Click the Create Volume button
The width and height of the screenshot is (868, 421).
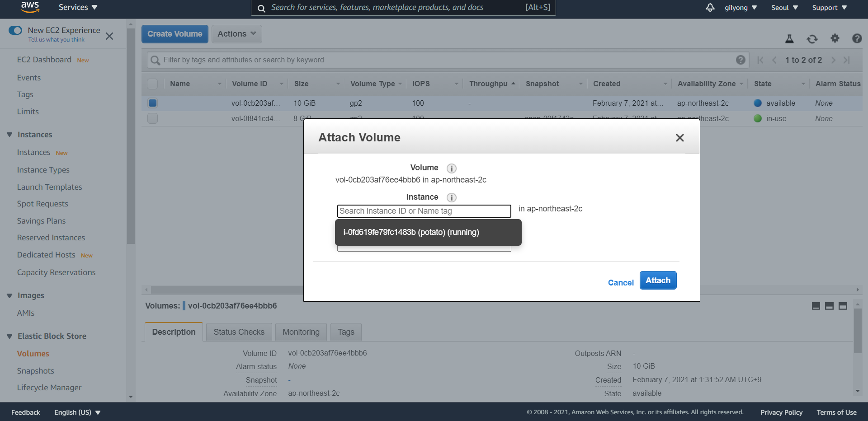tap(175, 34)
